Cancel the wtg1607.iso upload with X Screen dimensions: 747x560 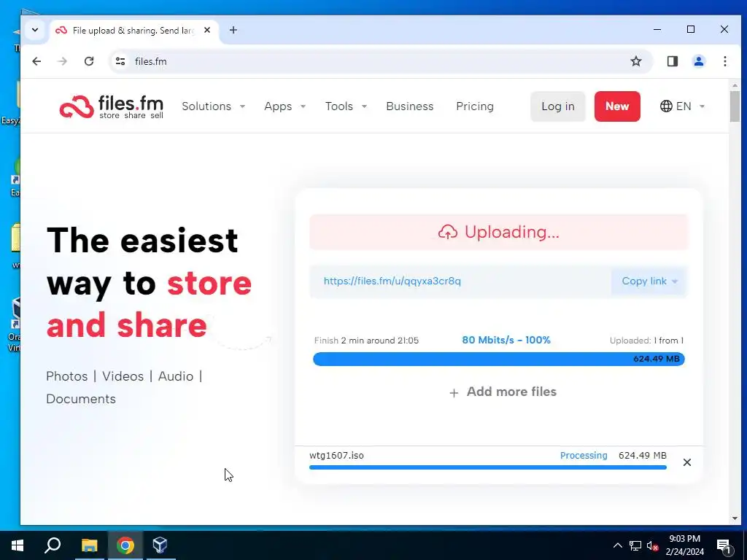click(x=687, y=462)
